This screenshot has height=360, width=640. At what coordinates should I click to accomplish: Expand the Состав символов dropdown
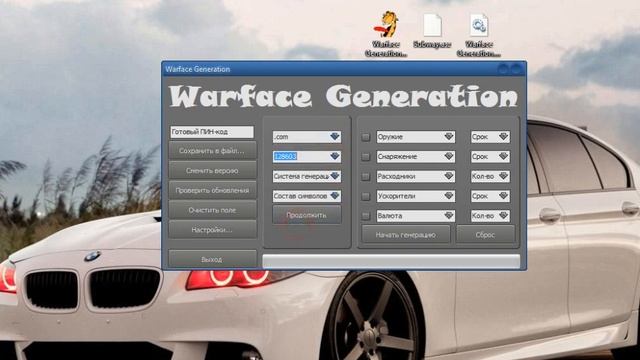point(307,196)
